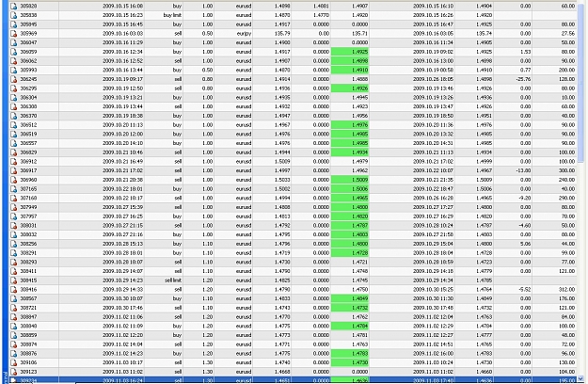Screen dimensions: 588x384
Task: Click the green 1.4849 cell in order 308567 row
Action: [x=350, y=299]
